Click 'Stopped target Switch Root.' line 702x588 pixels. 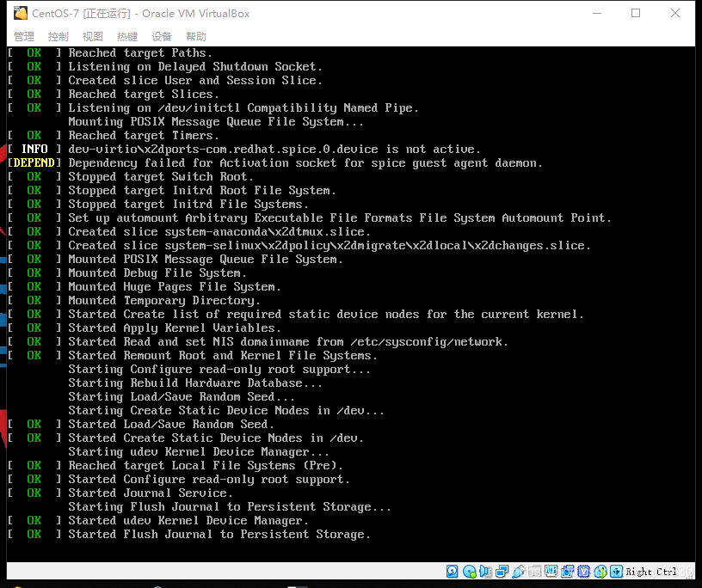pyautogui.click(x=161, y=177)
